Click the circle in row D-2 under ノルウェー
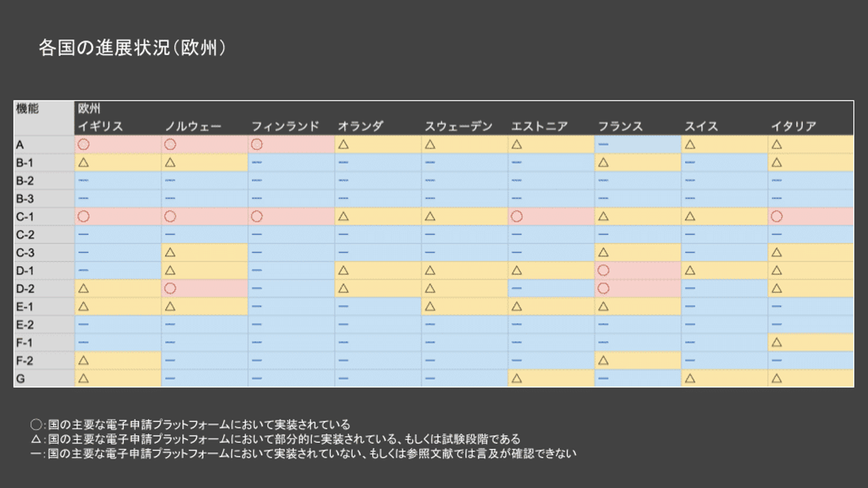 (x=170, y=289)
